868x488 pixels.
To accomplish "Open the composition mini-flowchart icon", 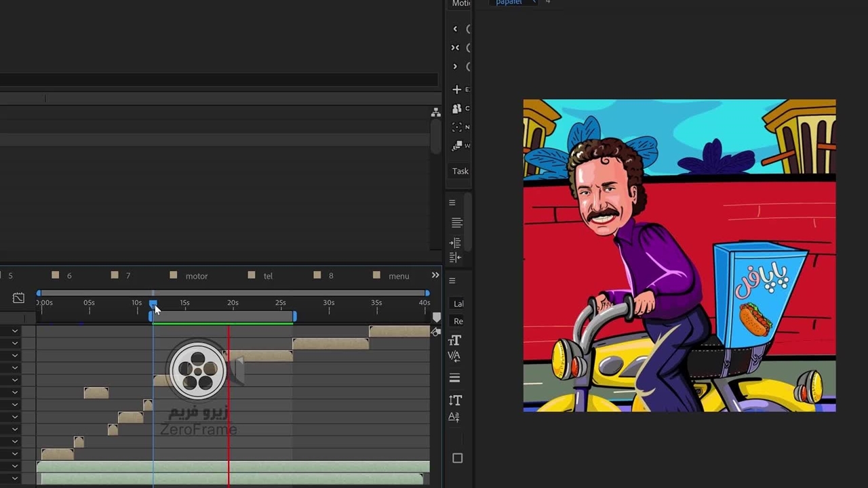I will pos(435,113).
